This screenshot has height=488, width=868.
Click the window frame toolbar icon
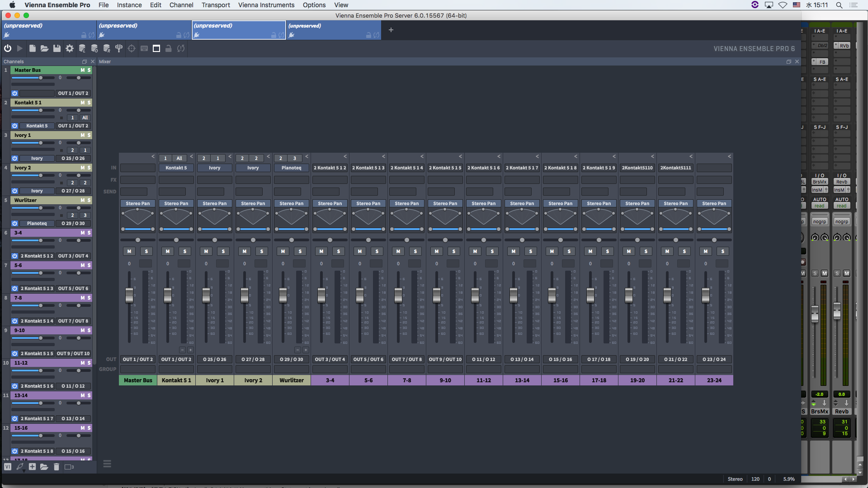(x=156, y=48)
